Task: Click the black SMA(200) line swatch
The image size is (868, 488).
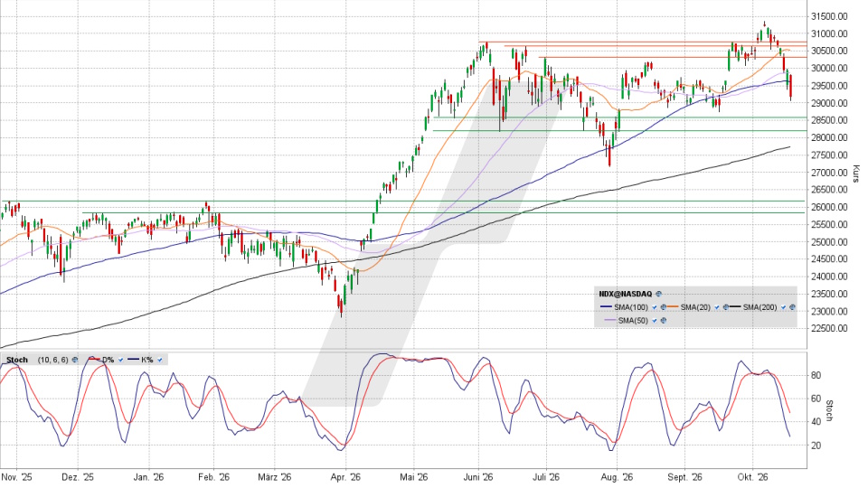Action: coord(735,306)
